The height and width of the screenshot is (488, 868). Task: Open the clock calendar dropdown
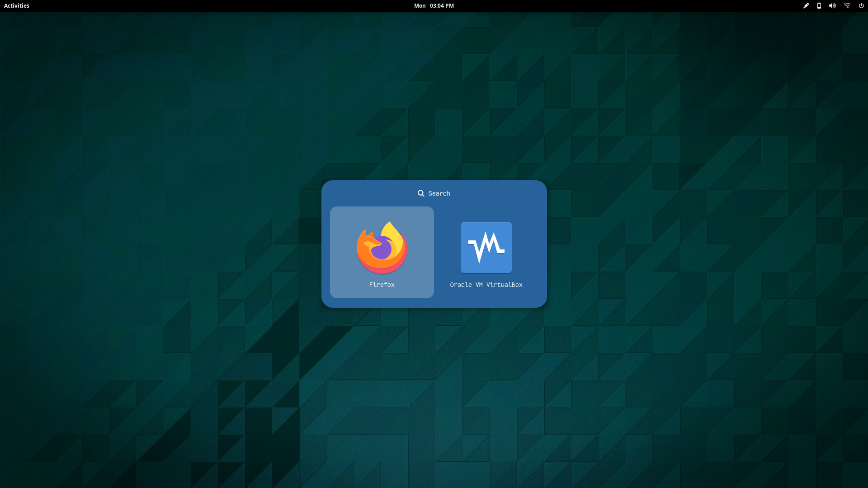[x=434, y=6]
